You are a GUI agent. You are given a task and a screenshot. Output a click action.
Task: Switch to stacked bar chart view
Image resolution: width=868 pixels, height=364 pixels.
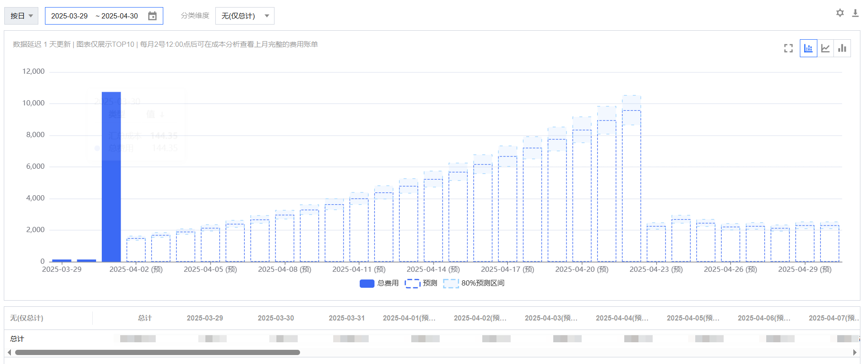(x=808, y=48)
